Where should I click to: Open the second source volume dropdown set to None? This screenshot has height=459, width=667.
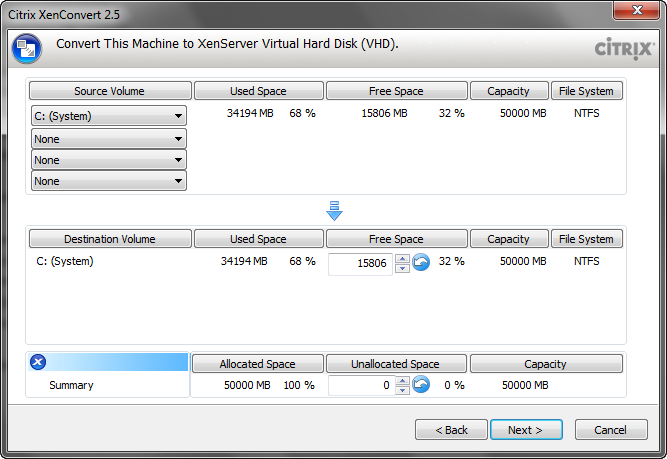tap(109, 139)
